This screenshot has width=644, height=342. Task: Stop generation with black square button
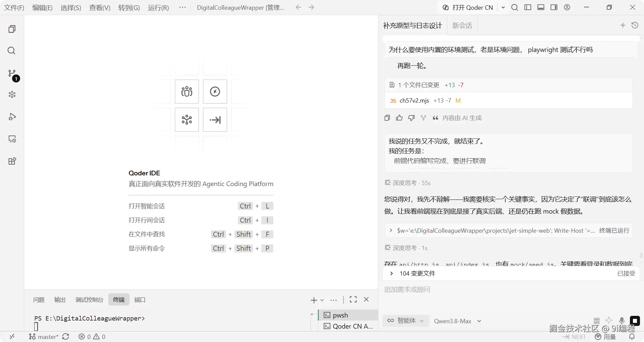point(635,321)
